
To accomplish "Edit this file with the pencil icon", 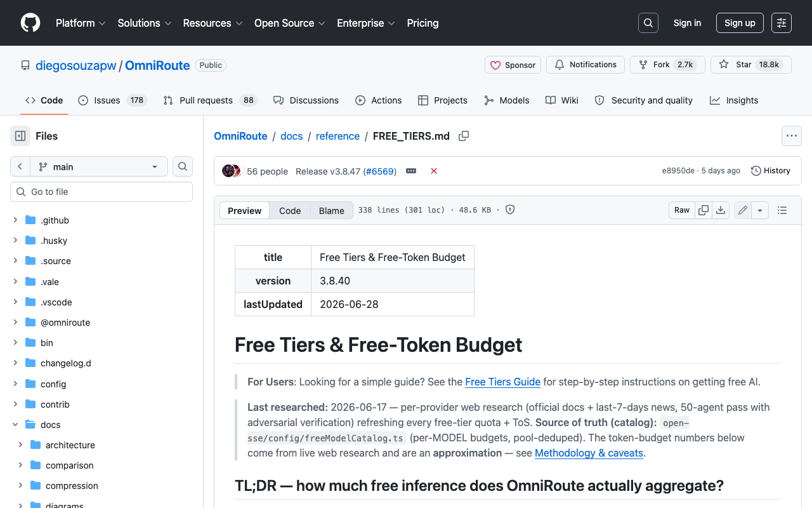I will (743, 210).
